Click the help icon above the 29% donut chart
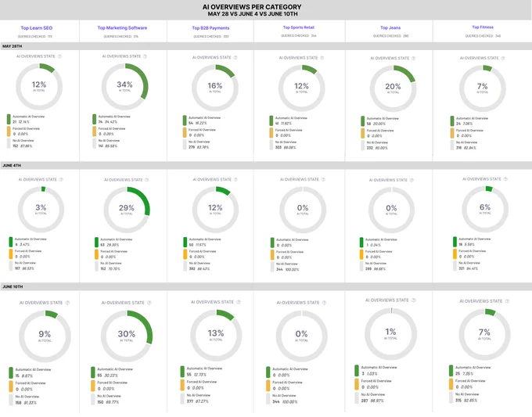The height and width of the screenshot is (417, 532). pos(147,180)
